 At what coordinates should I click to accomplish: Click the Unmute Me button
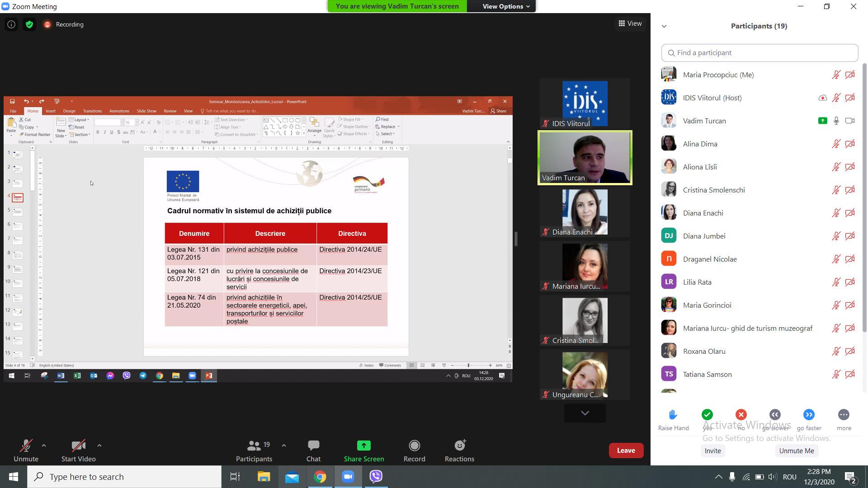point(797,450)
